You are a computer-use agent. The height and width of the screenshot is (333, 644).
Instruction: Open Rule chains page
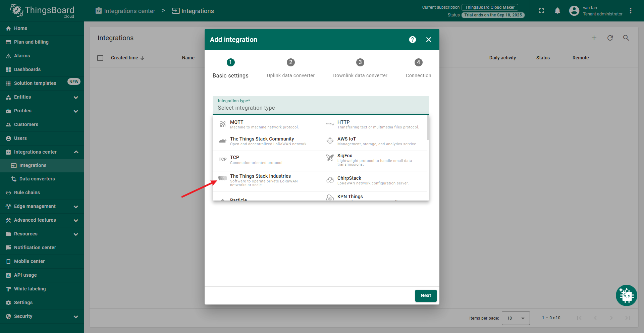tap(42, 192)
